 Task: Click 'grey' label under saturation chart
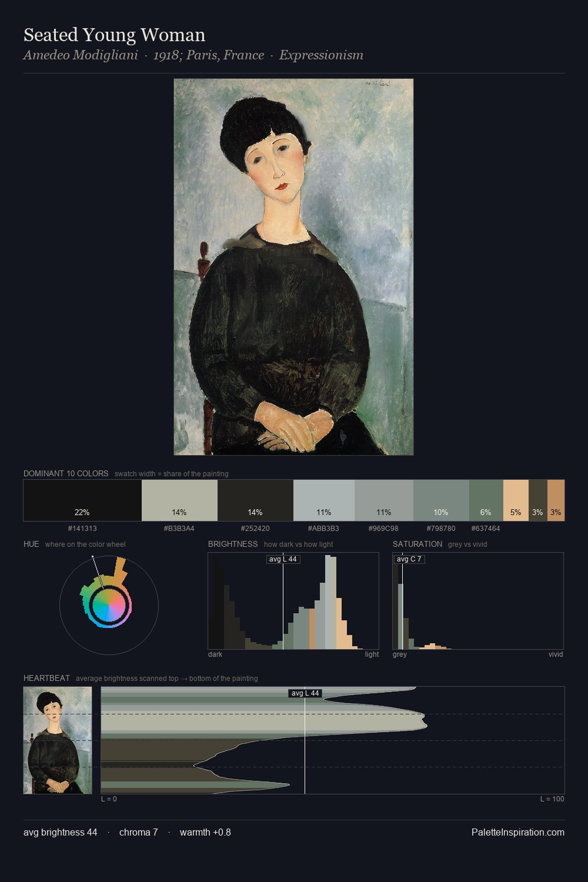point(400,654)
